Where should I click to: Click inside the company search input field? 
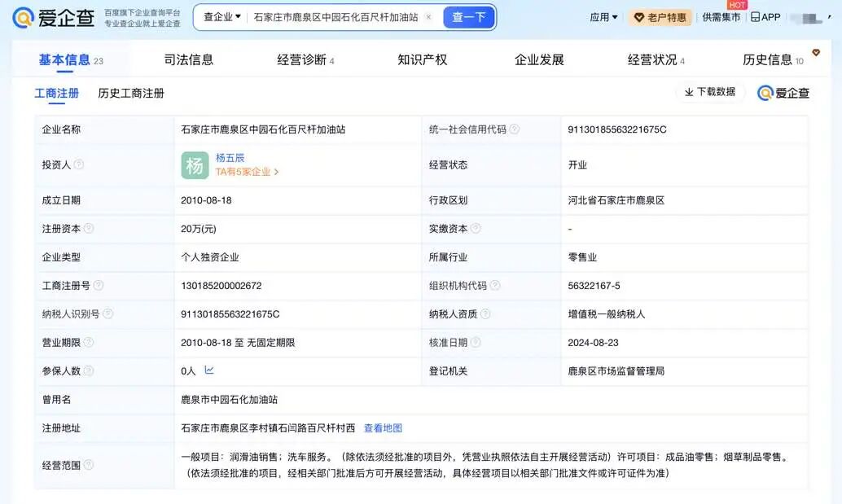coord(335,17)
